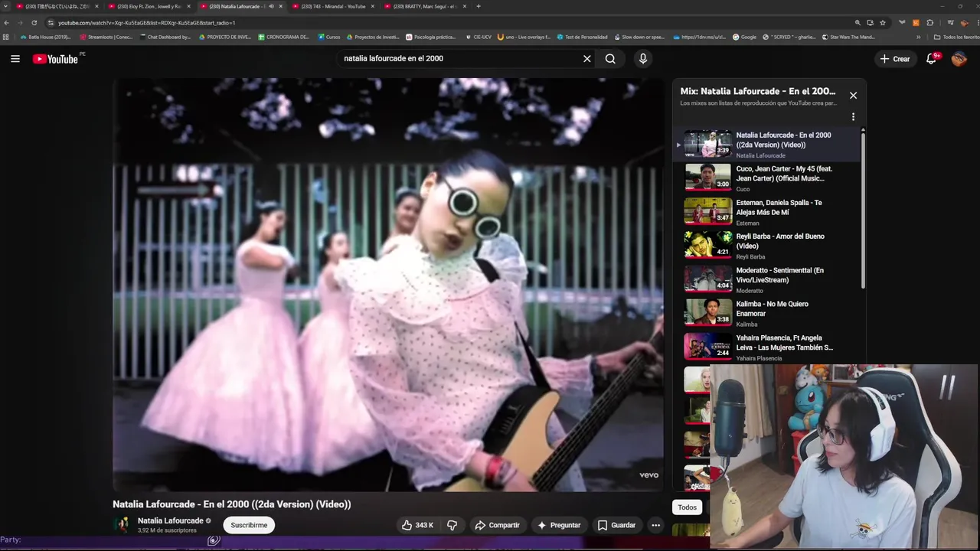Open the Test de Personalidad bookmark
This screenshot has width=980, height=551.
pyautogui.click(x=582, y=37)
